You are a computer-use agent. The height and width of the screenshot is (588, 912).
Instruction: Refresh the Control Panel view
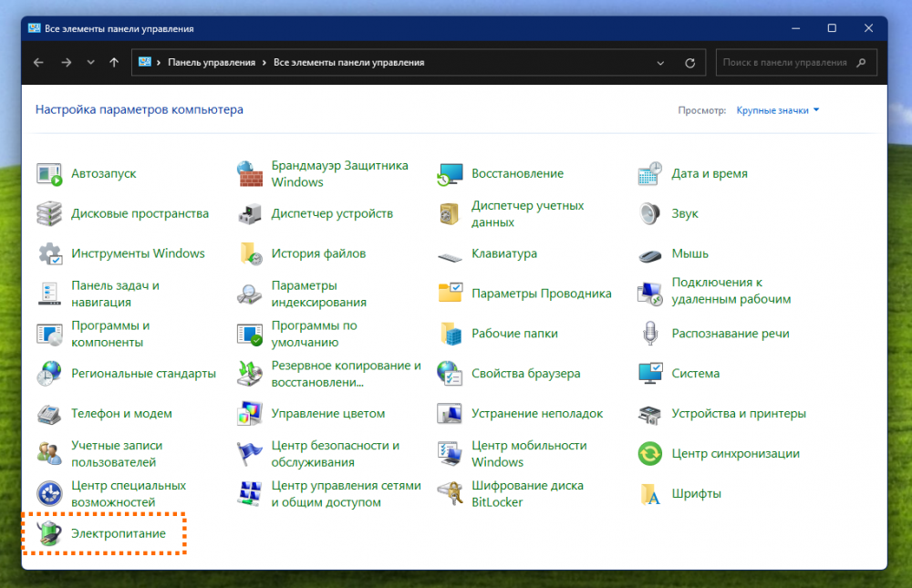click(x=690, y=63)
